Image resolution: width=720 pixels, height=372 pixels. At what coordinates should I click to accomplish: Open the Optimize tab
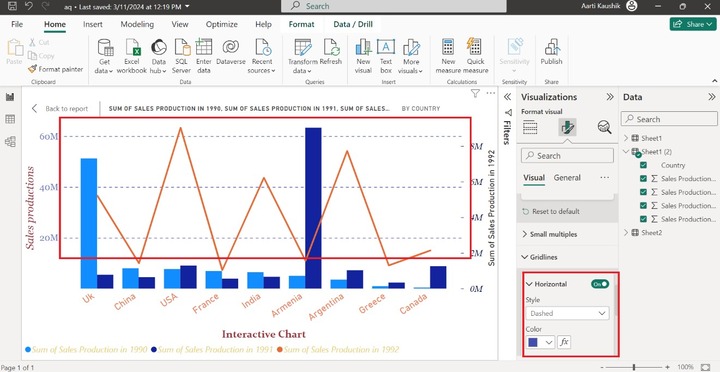[222, 24]
